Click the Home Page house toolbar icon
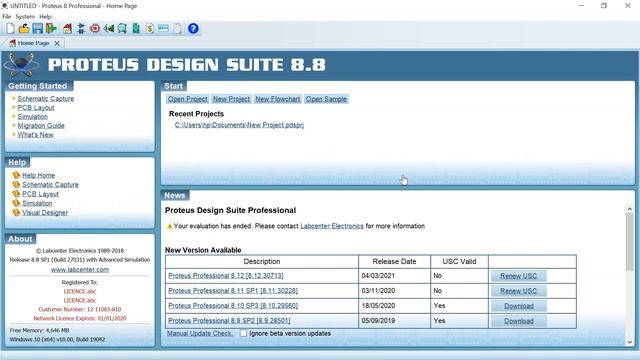Image resolution: width=640 pixels, height=360 pixels. click(x=67, y=28)
